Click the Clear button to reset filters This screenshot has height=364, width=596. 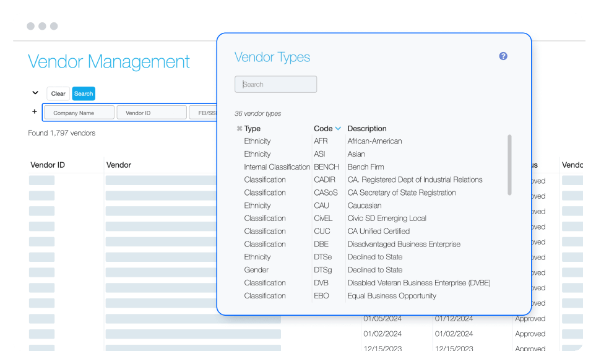point(58,93)
